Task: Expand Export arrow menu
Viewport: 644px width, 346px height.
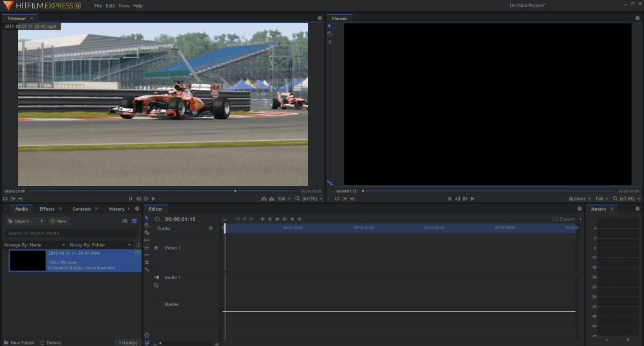Action: pos(580,219)
